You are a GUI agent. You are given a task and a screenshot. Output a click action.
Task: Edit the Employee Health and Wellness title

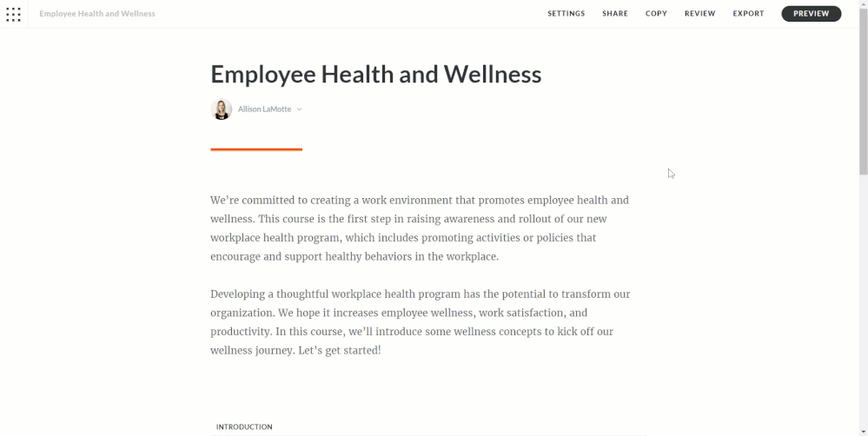375,75
